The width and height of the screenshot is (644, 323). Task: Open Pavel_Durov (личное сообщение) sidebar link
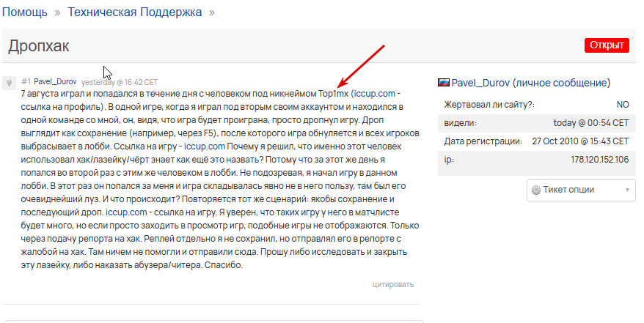(530, 83)
